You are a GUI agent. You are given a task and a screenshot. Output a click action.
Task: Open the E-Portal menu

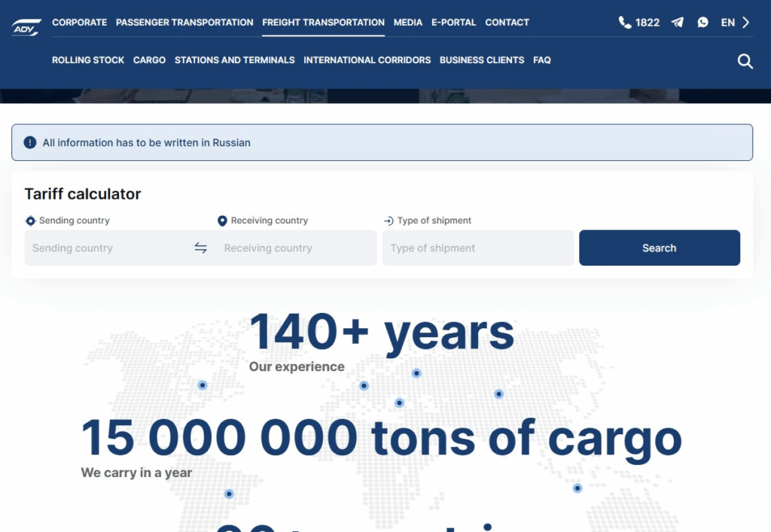(453, 23)
